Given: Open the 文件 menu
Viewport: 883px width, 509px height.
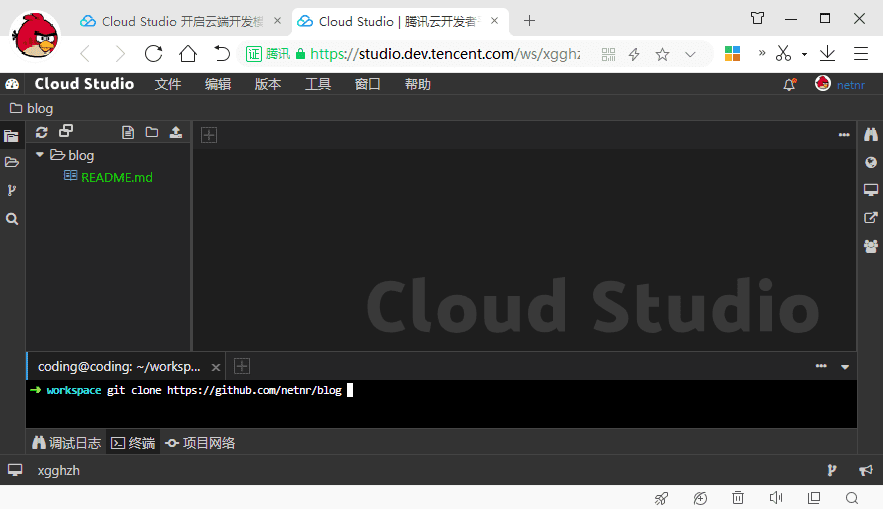Looking at the screenshot, I should pos(168,85).
